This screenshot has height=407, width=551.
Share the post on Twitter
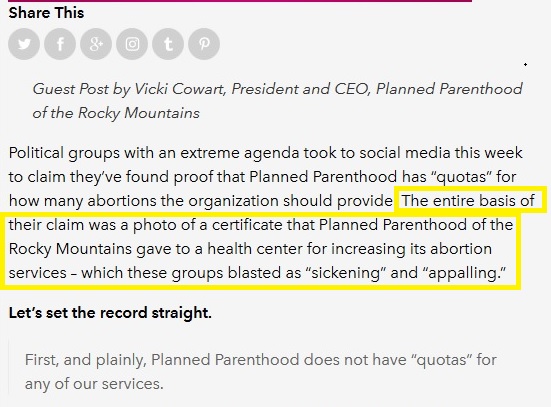pos(24,44)
